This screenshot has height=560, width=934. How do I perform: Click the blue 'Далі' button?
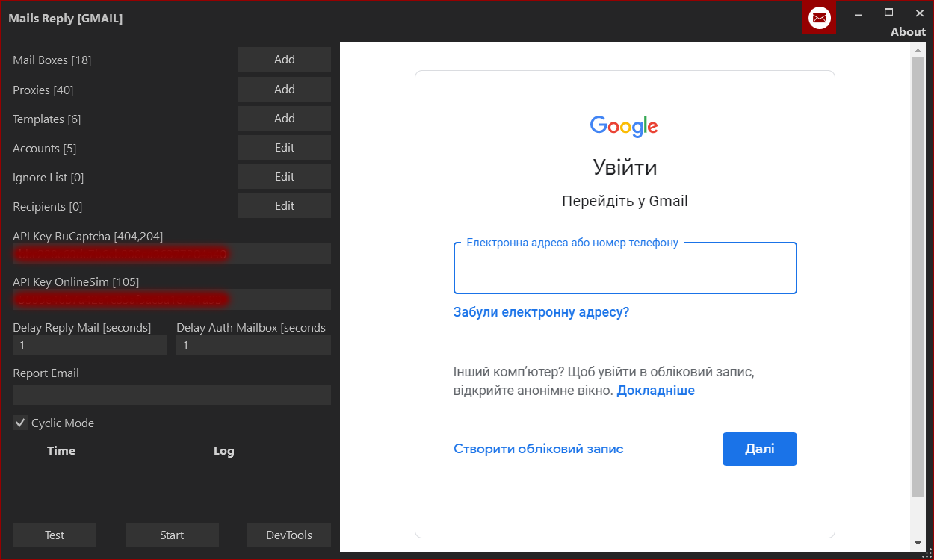pos(759,449)
